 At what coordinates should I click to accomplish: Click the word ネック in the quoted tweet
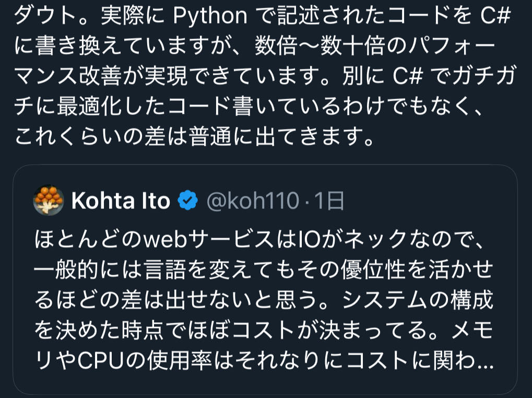pyautogui.click(x=380, y=241)
